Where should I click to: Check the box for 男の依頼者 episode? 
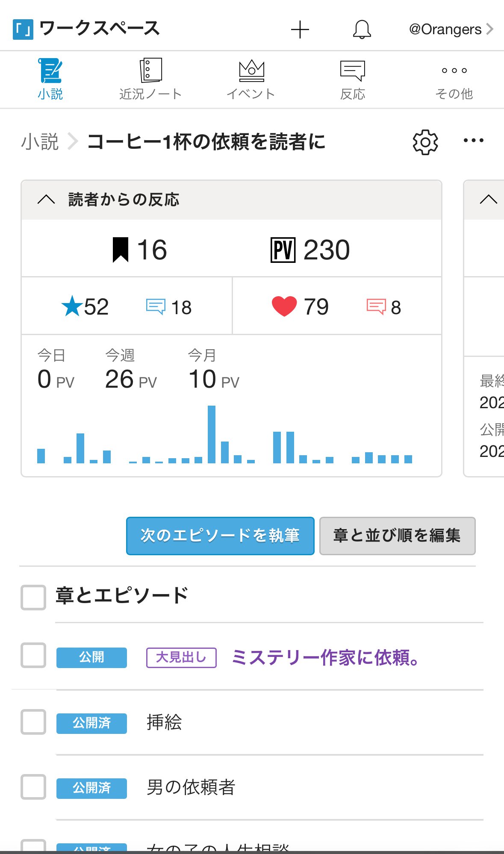pyautogui.click(x=33, y=787)
